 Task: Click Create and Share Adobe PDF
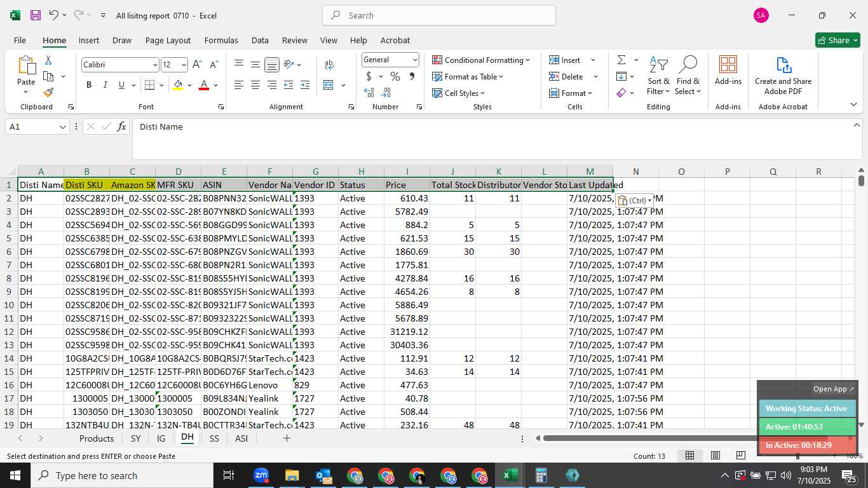783,76
